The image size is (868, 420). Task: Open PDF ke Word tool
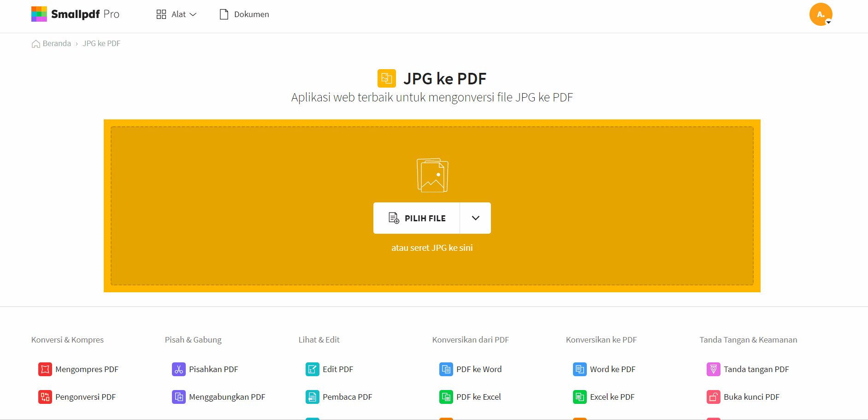point(479,369)
